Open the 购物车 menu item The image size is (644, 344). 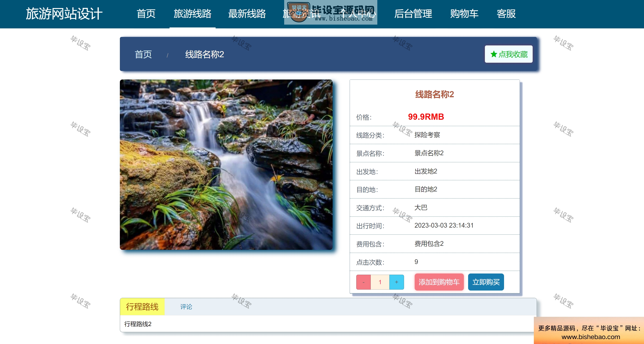coord(464,14)
